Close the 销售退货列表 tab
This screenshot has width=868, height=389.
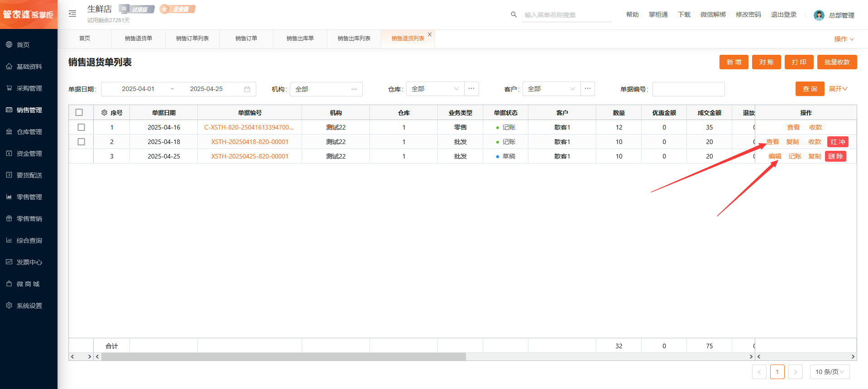coord(430,34)
